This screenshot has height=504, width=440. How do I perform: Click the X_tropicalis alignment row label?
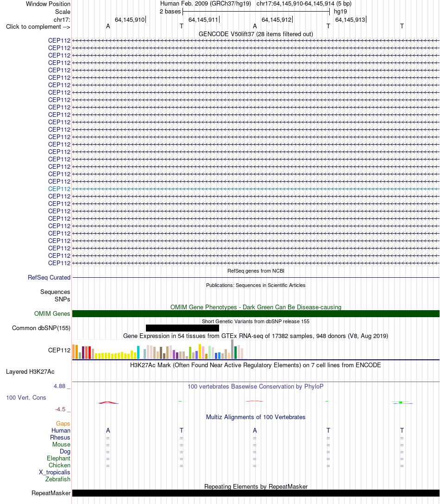pyautogui.click(x=55, y=472)
